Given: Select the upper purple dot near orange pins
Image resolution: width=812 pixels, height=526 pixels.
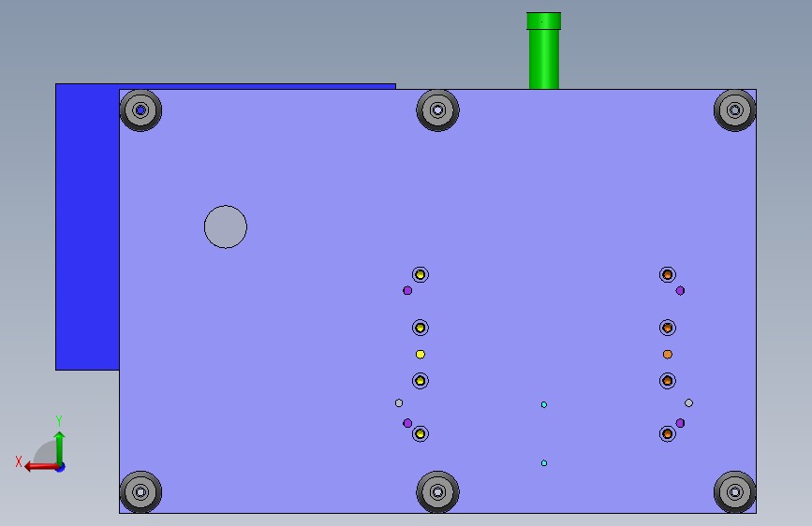Looking at the screenshot, I should (x=680, y=290).
